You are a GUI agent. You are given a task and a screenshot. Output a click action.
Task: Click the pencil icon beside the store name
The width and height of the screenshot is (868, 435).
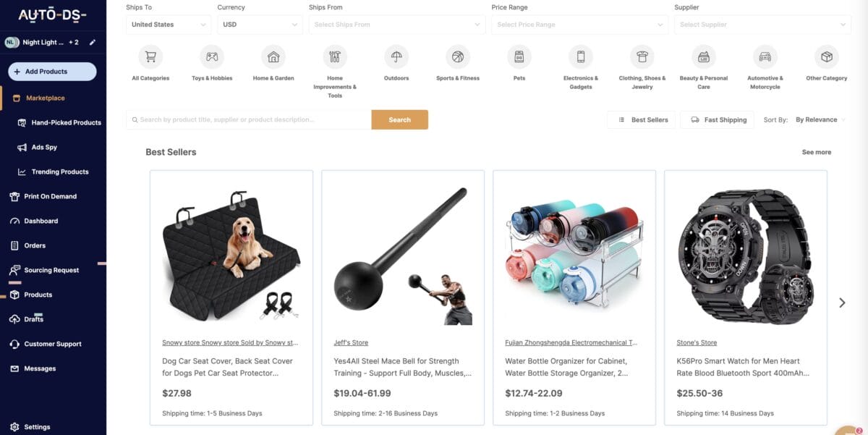93,42
